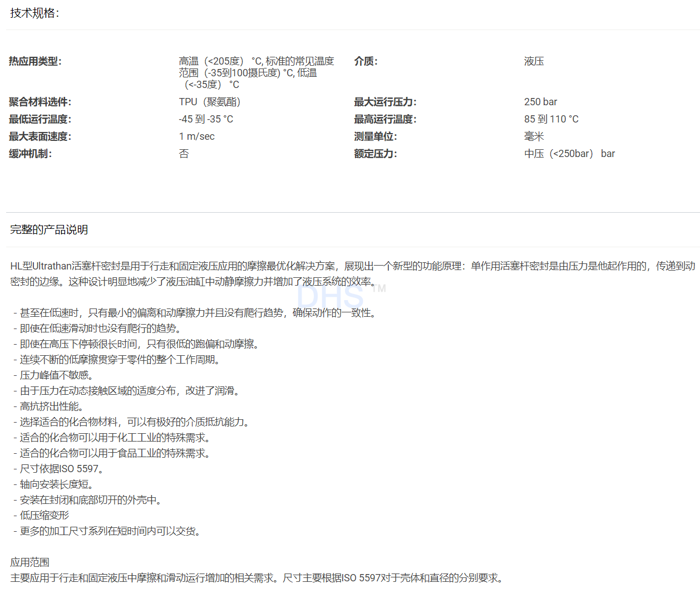The image size is (700, 593).
Task: Select the 250 bar value
Action: 540,102
